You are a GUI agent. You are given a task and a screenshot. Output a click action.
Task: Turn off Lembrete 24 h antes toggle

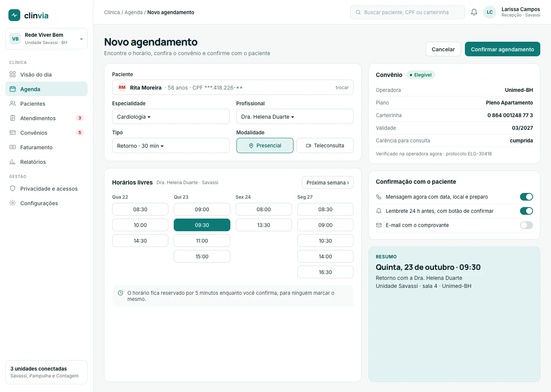click(x=527, y=211)
